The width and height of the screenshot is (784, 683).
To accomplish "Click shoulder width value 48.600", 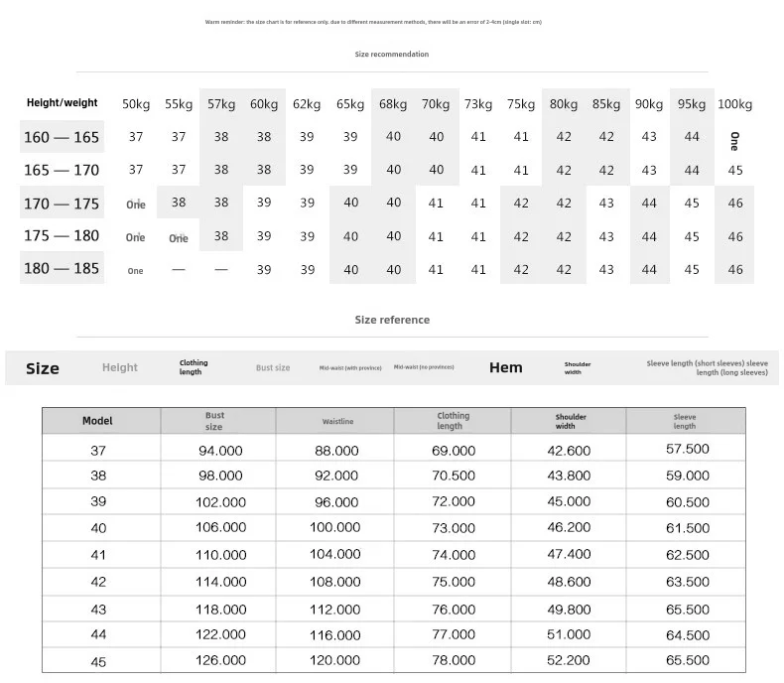I will 569,582.
